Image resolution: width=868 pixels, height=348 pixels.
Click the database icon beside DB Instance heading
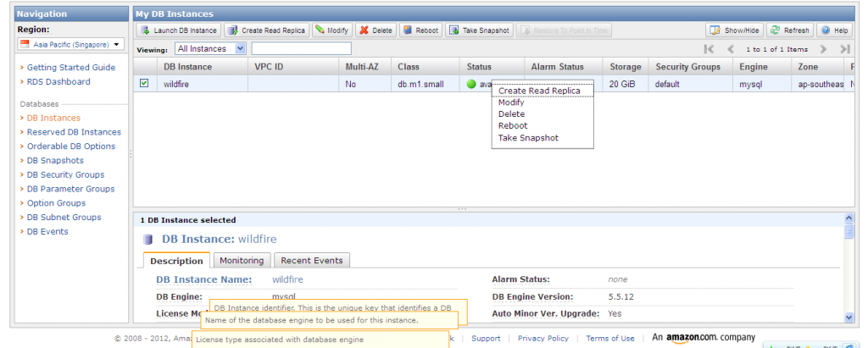(147, 240)
